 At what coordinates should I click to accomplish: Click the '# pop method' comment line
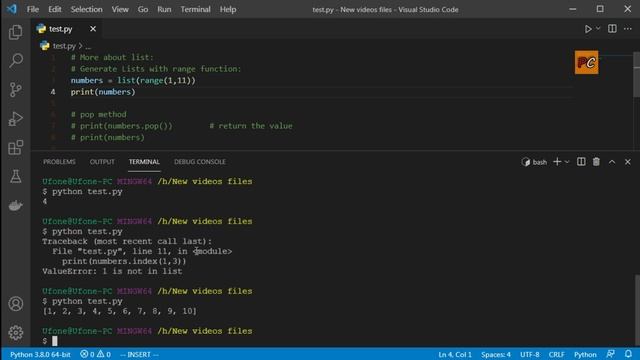click(x=98, y=115)
